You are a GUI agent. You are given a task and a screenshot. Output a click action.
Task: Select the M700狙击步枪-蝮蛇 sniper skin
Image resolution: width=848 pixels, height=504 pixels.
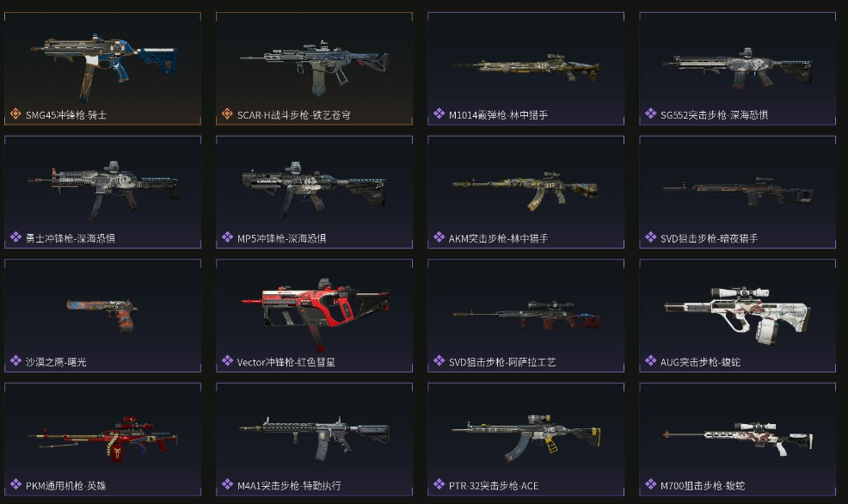(738, 439)
